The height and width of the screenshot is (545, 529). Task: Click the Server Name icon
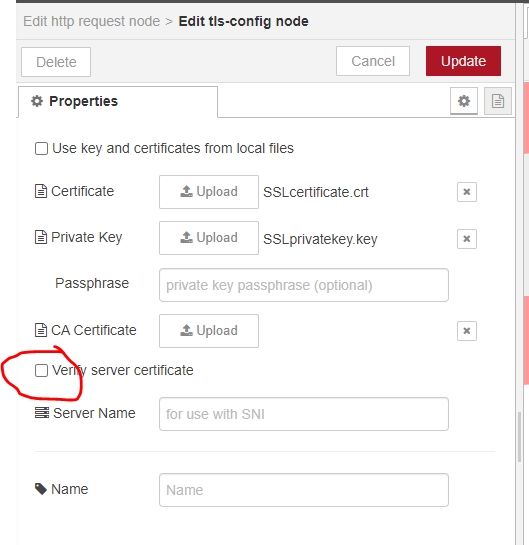[x=42, y=413]
